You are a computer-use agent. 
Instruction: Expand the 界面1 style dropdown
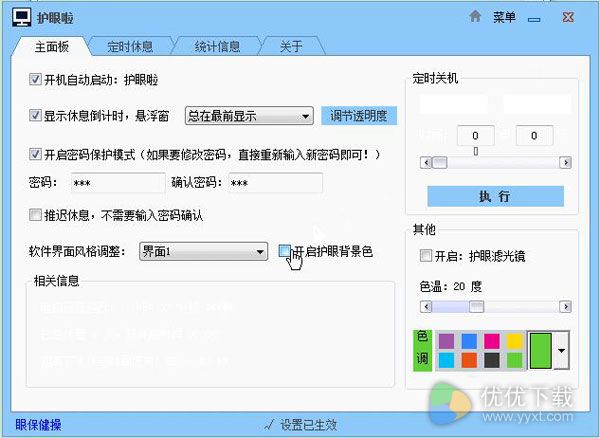coord(203,251)
